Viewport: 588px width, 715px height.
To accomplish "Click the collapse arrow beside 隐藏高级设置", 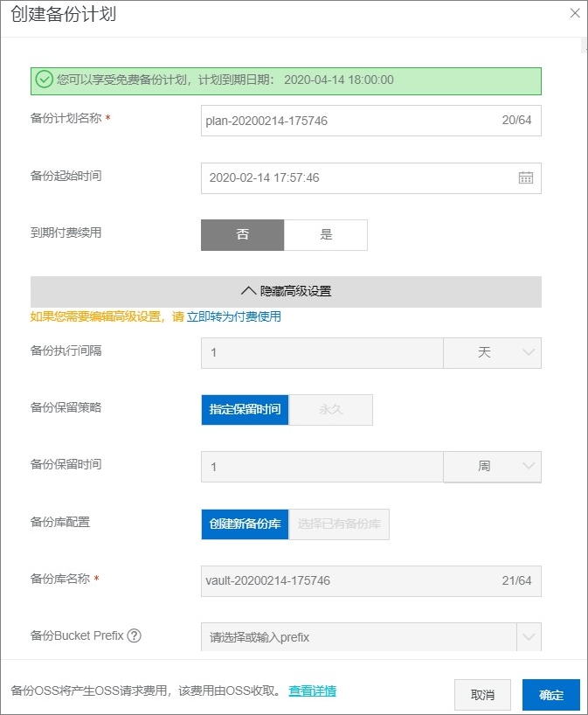I will [x=248, y=291].
